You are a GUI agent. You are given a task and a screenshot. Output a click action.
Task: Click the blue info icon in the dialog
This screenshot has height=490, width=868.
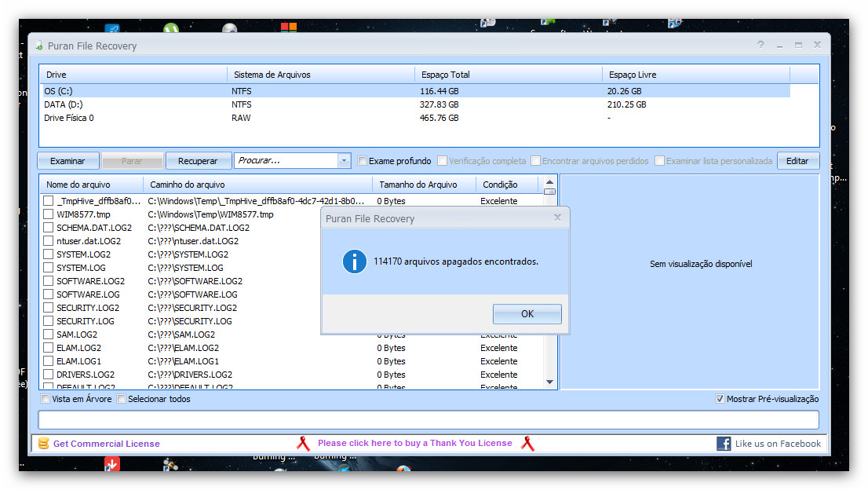[x=355, y=261]
